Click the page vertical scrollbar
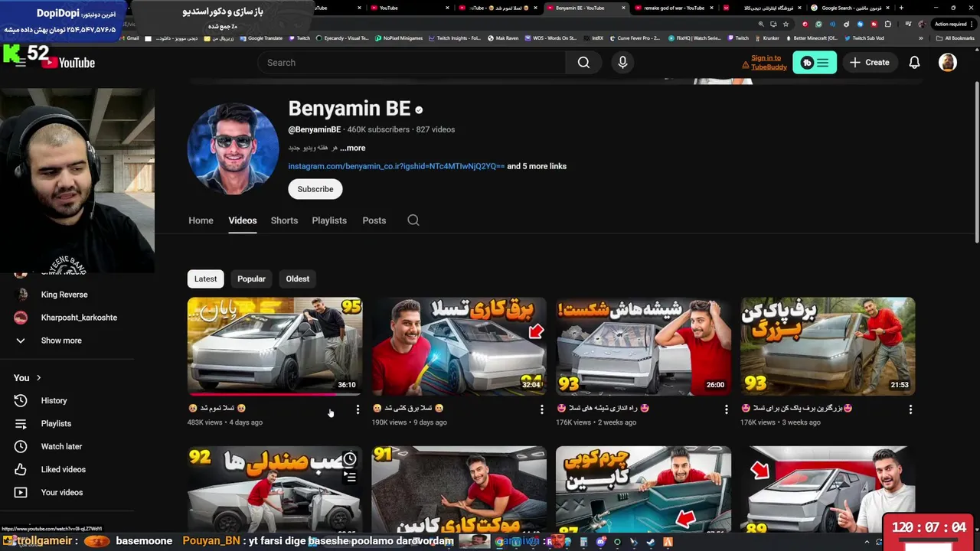Screen dimensions: 980x551 975,161
